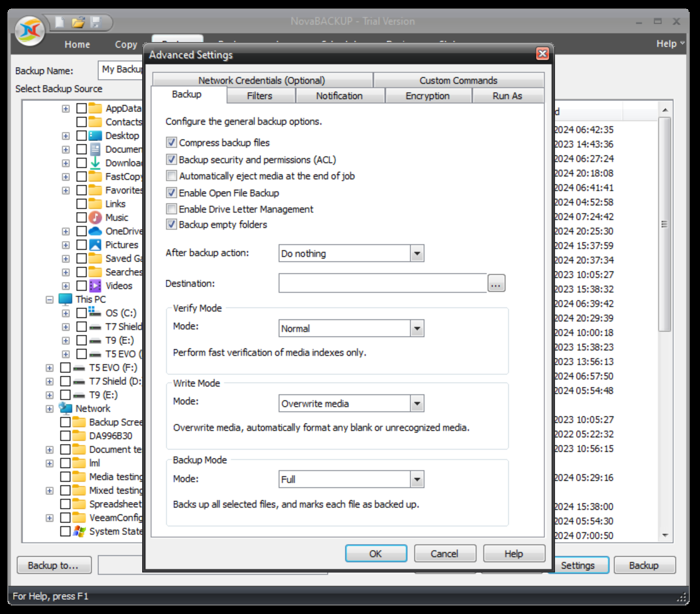Click Cancel in Advanced Settings dialog
The height and width of the screenshot is (614, 700).
[x=445, y=553]
